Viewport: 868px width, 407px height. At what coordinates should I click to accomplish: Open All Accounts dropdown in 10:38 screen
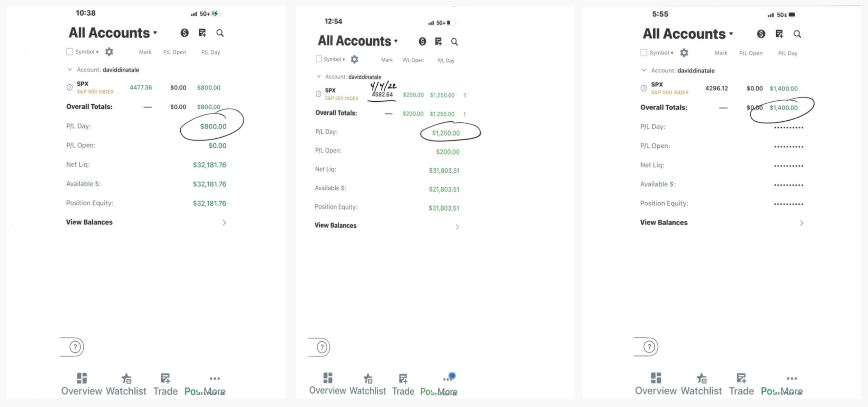(x=113, y=33)
